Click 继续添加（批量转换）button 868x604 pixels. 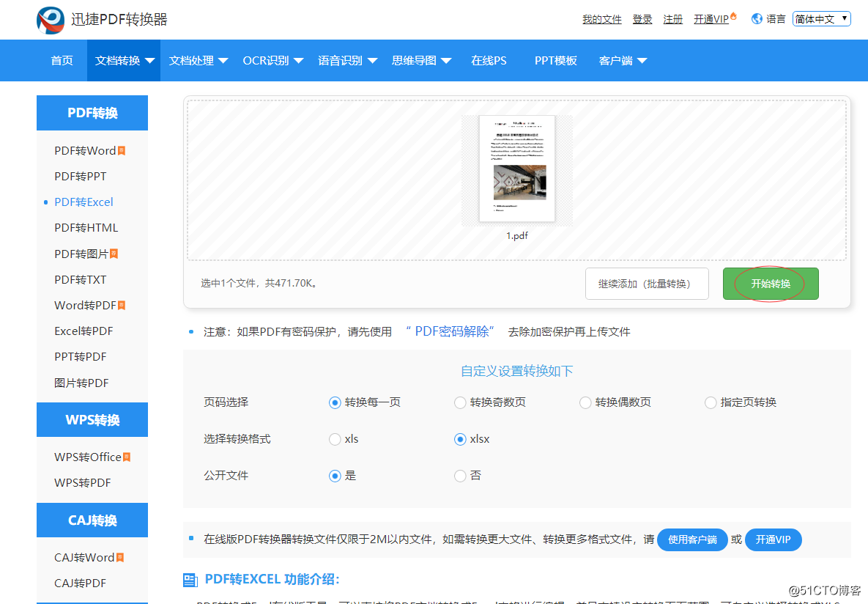pyautogui.click(x=647, y=284)
